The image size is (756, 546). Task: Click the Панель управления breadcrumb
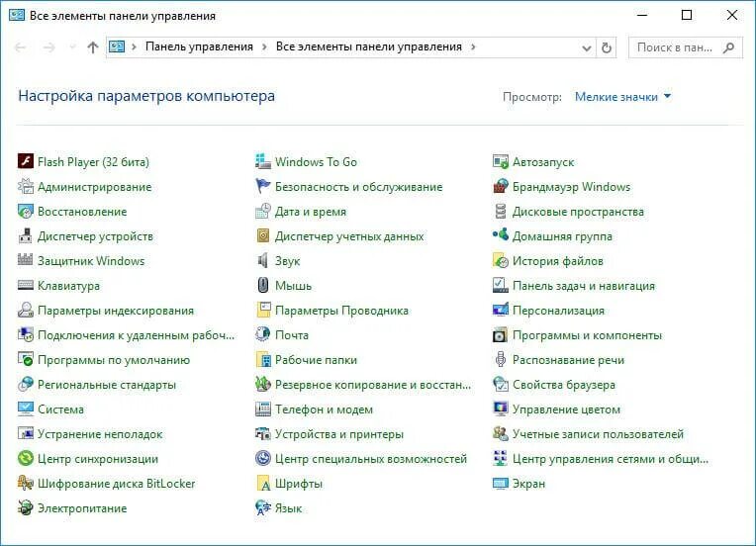[199, 46]
